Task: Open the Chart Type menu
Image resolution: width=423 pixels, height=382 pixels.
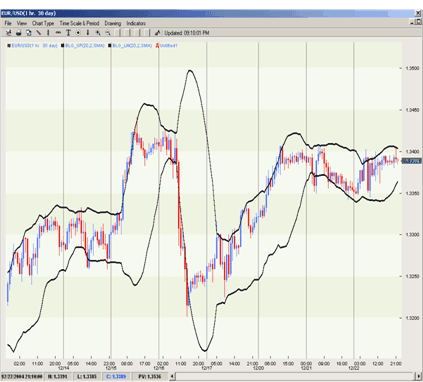Action: coord(43,23)
